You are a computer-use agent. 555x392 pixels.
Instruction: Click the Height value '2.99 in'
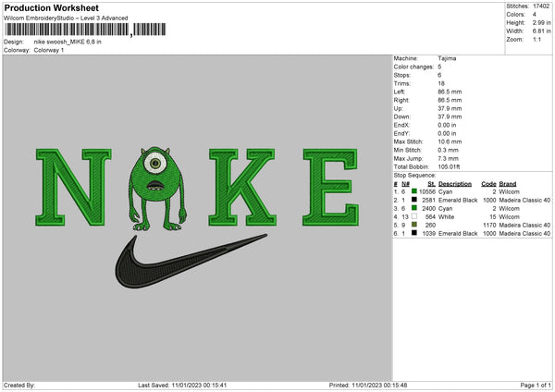tap(541, 22)
